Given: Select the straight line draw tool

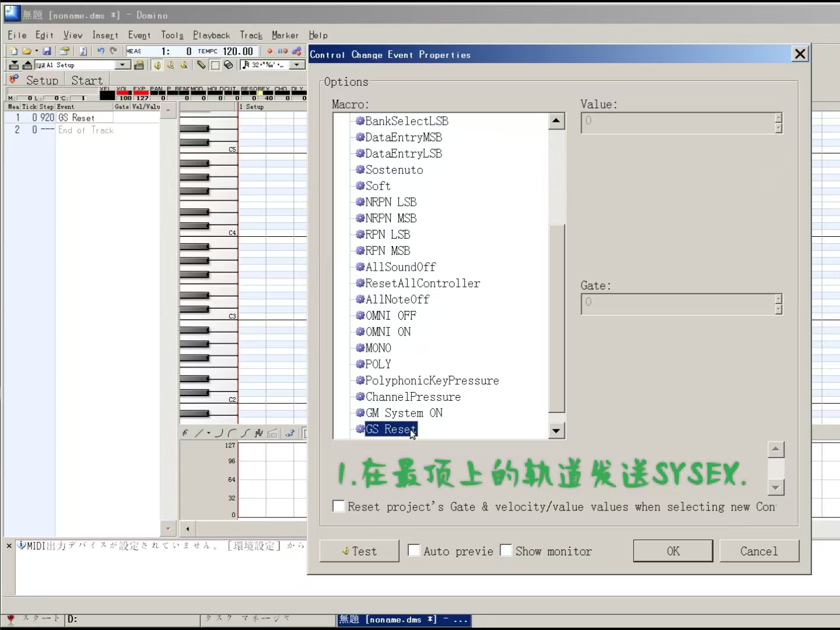Looking at the screenshot, I should (x=199, y=433).
